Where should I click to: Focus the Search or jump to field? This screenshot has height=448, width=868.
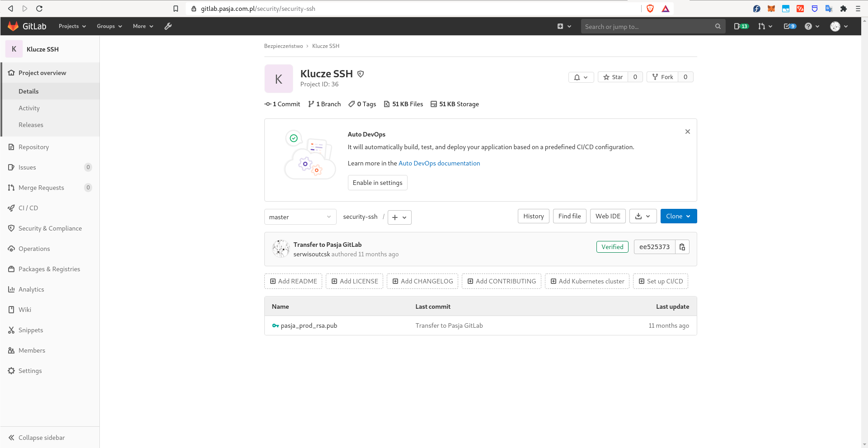653,26
